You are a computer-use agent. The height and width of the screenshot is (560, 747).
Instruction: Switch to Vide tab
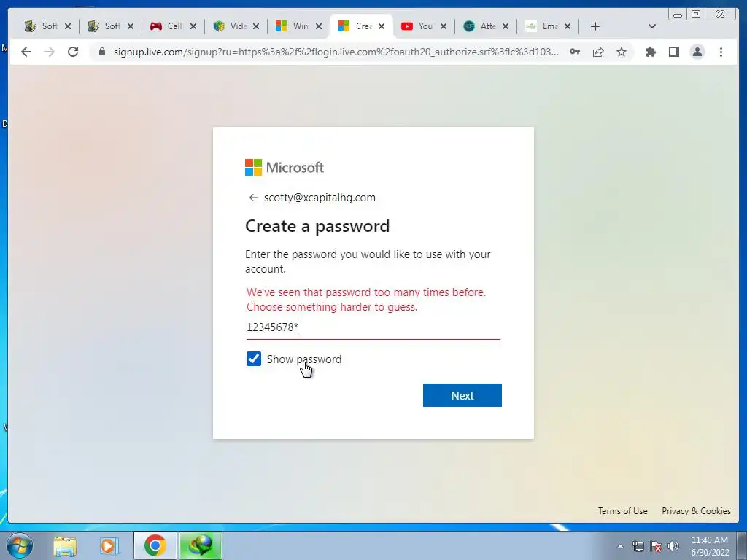point(236,26)
